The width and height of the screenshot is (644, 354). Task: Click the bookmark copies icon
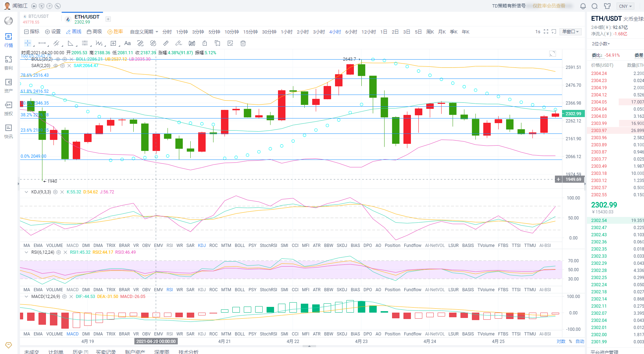click(217, 43)
